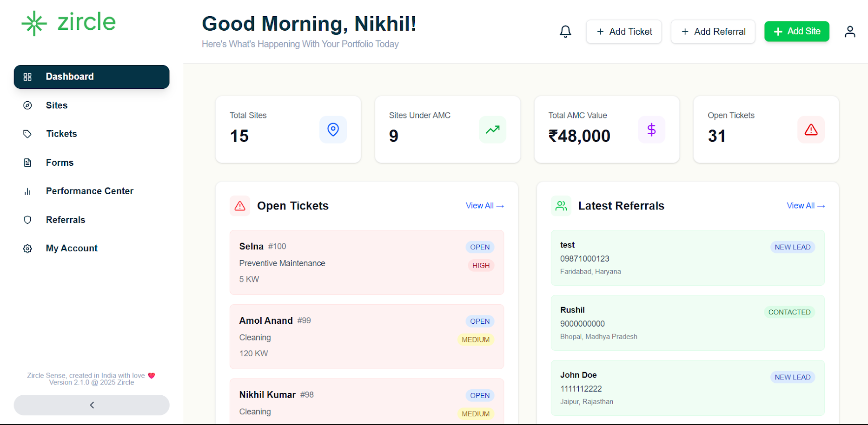Open the user profile icon

pyautogui.click(x=850, y=32)
